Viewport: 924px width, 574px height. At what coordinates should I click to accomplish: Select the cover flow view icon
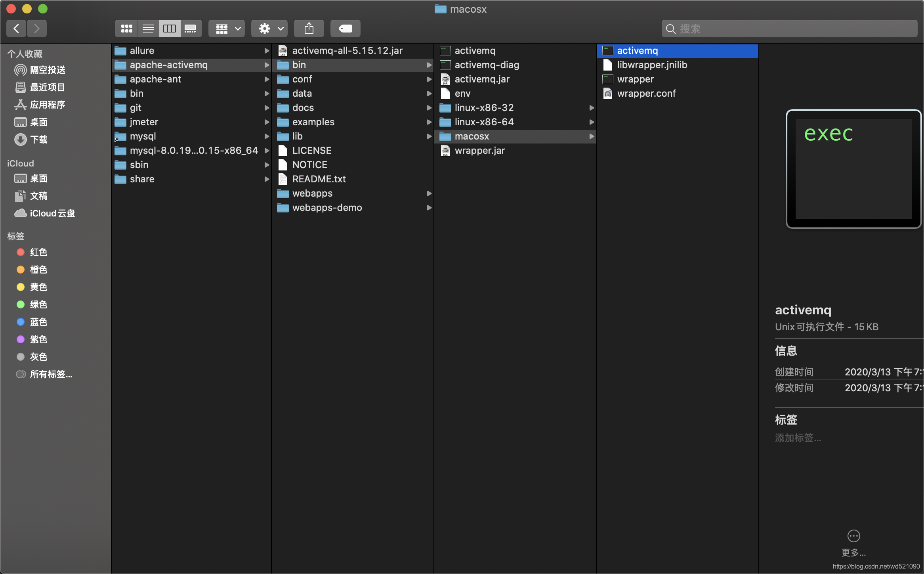pyautogui.click(x=190, y=28)
